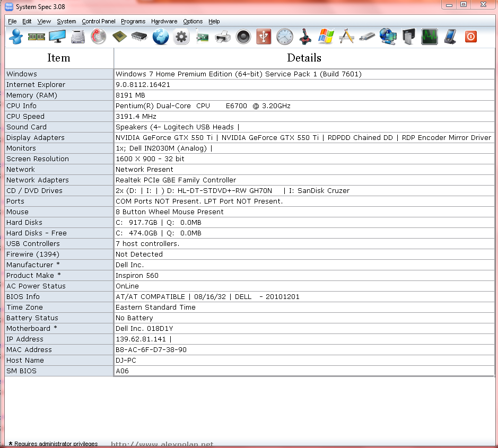Click the Internet Explorer version 9.0.8112.16421

(143, 85)
